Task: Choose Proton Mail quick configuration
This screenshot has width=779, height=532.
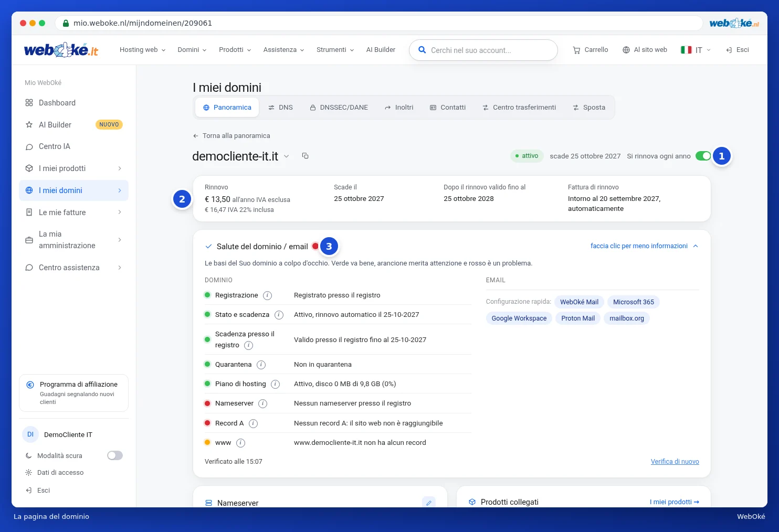Action: coord(578,318)
